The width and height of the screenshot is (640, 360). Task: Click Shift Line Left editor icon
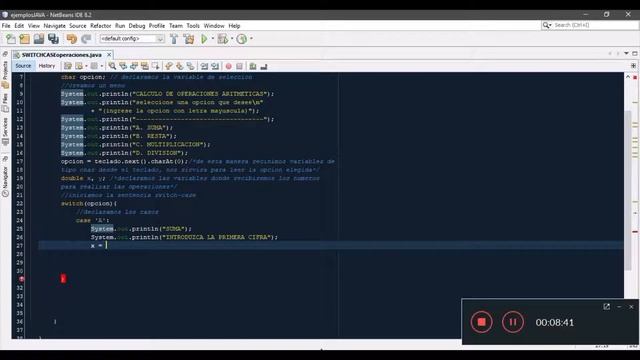(x=204, y=66)
